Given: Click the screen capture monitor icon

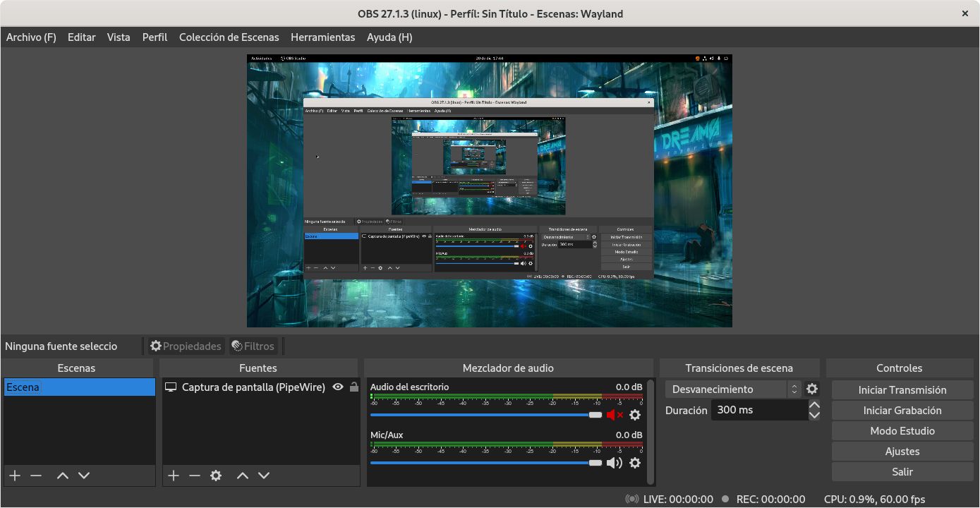Looking at the screenshot, I should [x=170, y=387].
